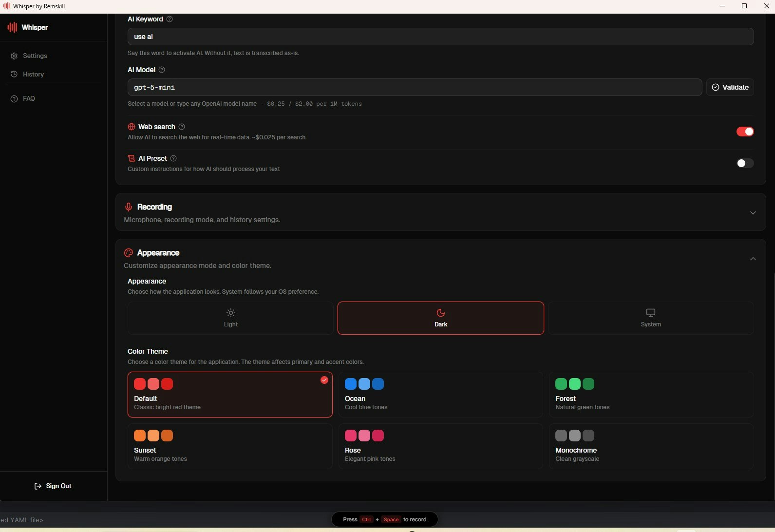Click the FAQ question mark icon
775x532 pixels.
click(14, 98)
